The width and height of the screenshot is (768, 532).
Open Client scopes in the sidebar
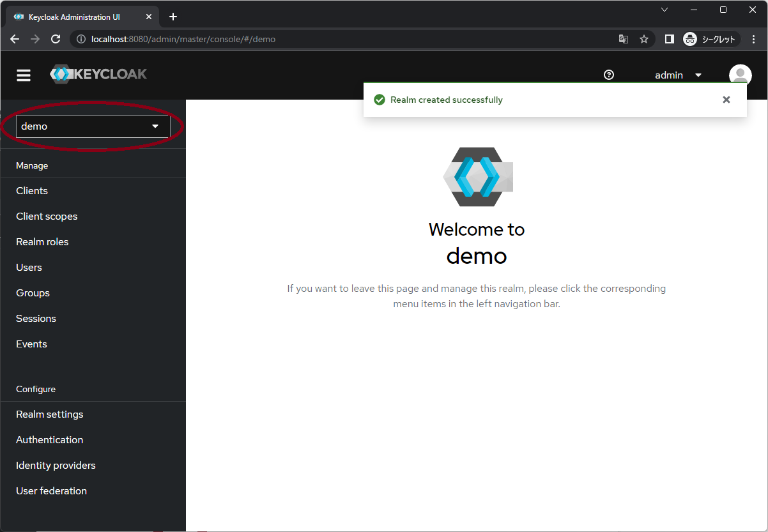coord(47,217)
